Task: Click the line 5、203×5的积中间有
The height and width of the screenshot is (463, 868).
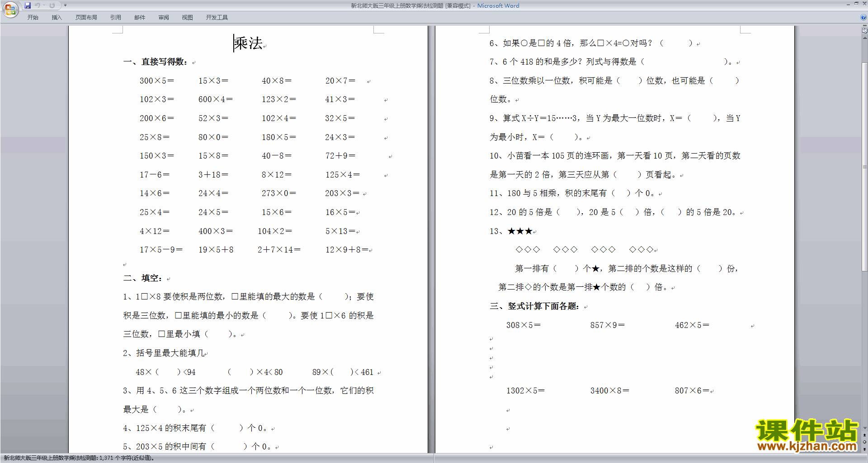Action: [198, 447]
